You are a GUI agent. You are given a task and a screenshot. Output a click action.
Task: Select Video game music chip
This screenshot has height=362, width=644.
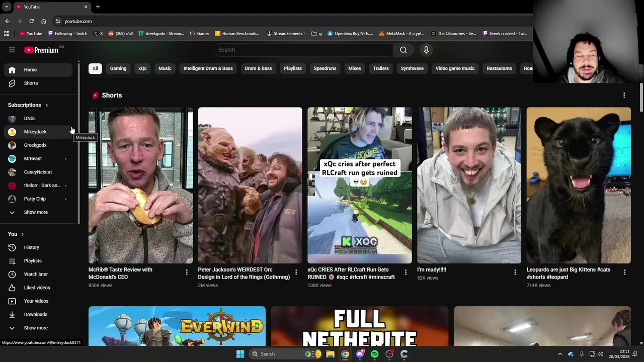pos(455,68)
